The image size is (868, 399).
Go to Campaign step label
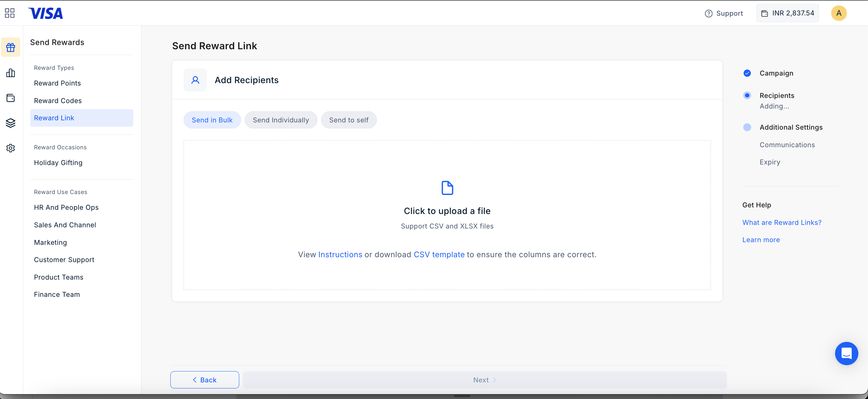pyautogui.click(x=776, y=73)
